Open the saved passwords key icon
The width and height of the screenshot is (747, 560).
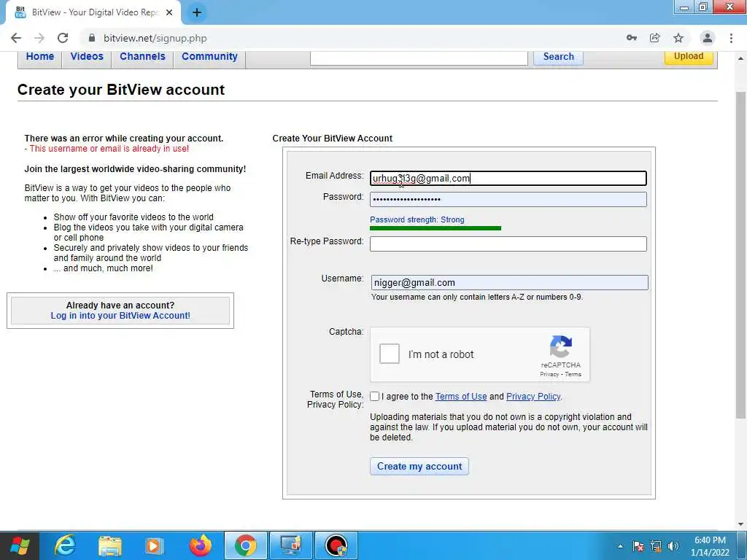[x=631, y=38]
